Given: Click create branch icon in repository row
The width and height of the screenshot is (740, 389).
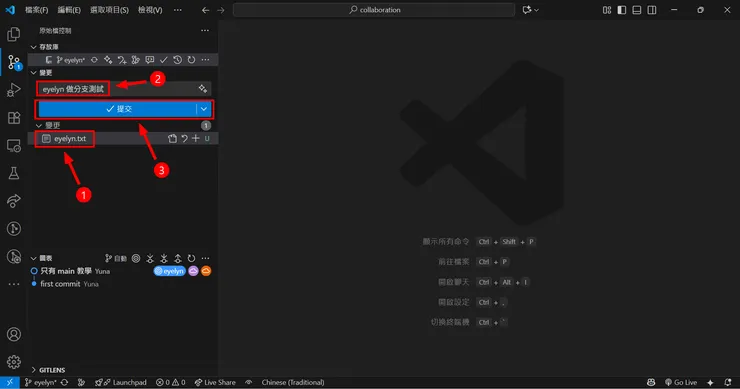Looking at the screenshot, I should pyautogui.click(x=122, y=60).
